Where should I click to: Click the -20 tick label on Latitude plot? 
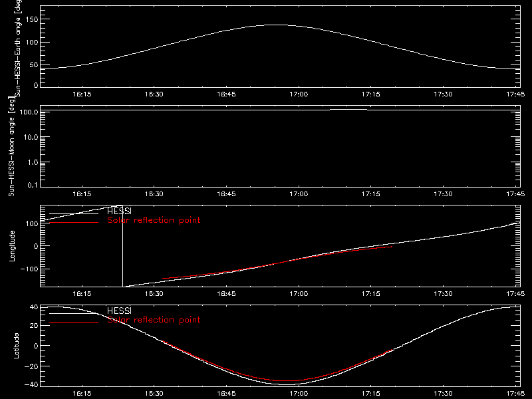pyautogui.click(x=32, y=366)
